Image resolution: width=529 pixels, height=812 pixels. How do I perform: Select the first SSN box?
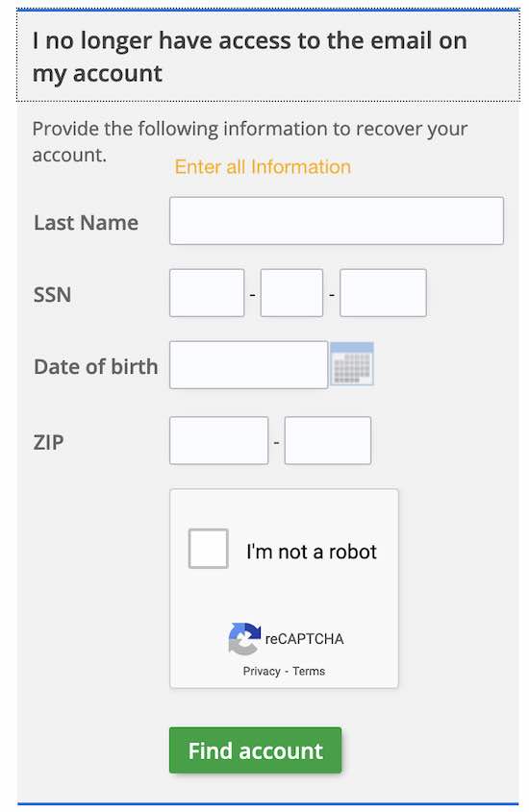click(207, 292)
